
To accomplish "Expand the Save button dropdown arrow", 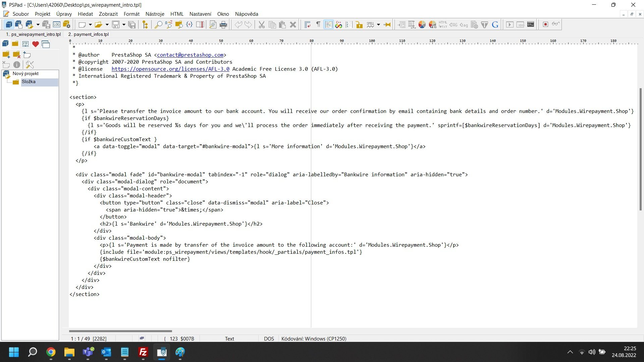I will click(x=124, y=24).
